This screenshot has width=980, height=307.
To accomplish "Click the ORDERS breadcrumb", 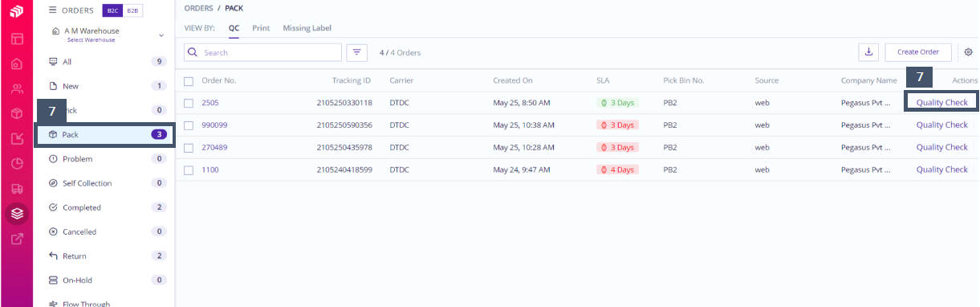I will click(x=199, y=7).
